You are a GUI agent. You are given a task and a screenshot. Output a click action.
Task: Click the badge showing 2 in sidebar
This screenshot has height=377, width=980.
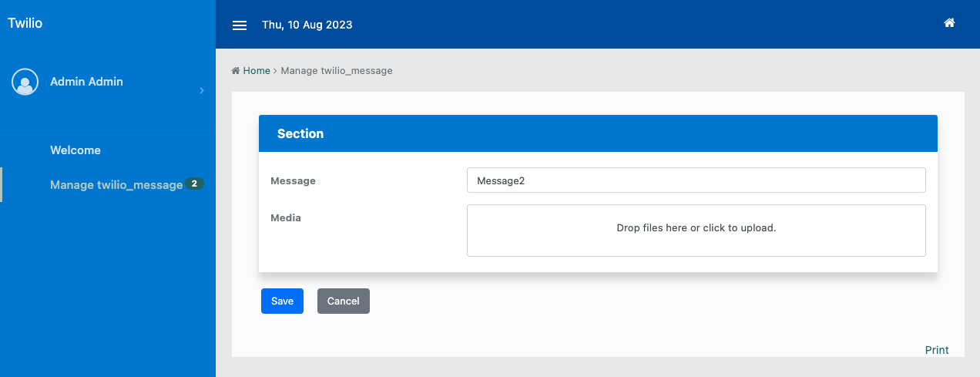click(195, 184)
